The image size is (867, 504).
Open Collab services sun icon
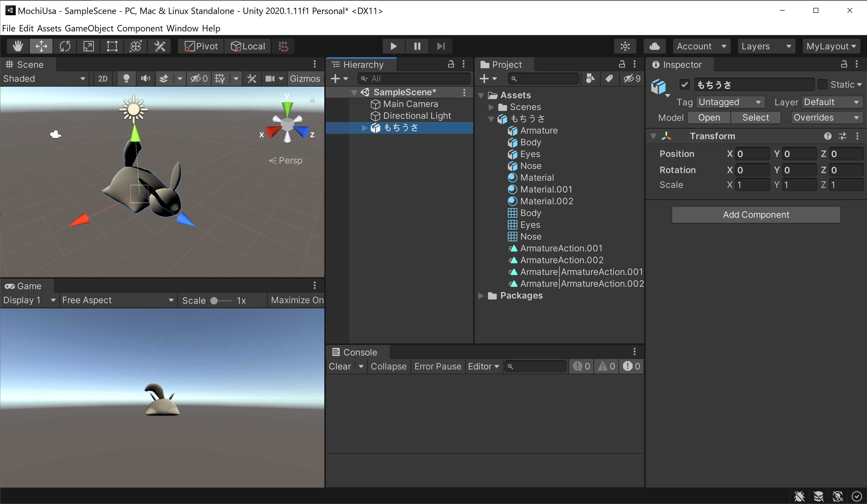625,46
